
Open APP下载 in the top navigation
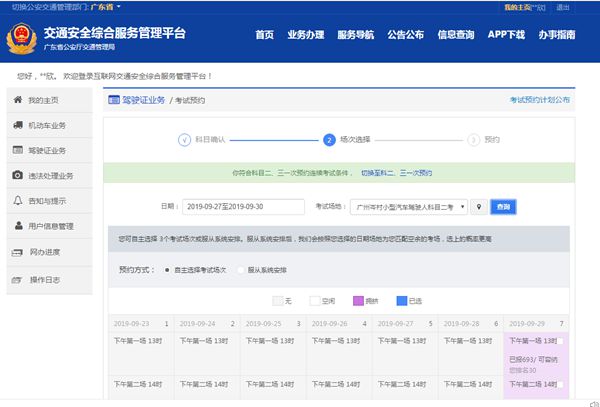(x=506, y=35)
